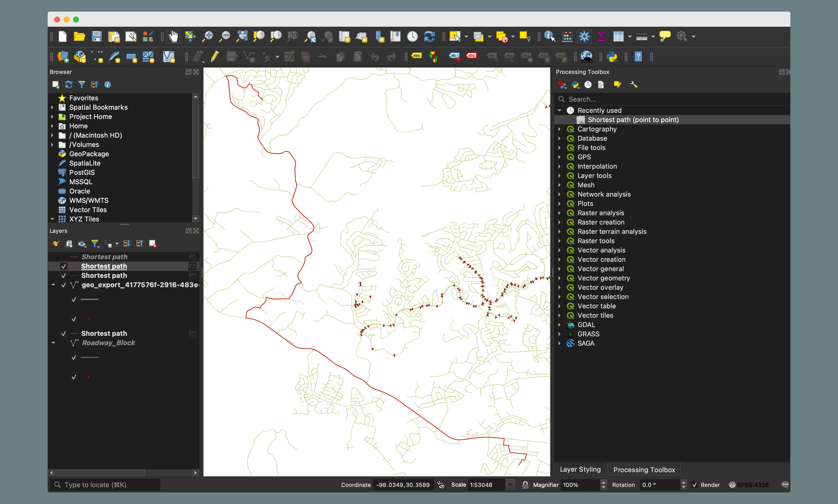Expand the Network analysis toolbox group
838x504 pixels.
559,194
